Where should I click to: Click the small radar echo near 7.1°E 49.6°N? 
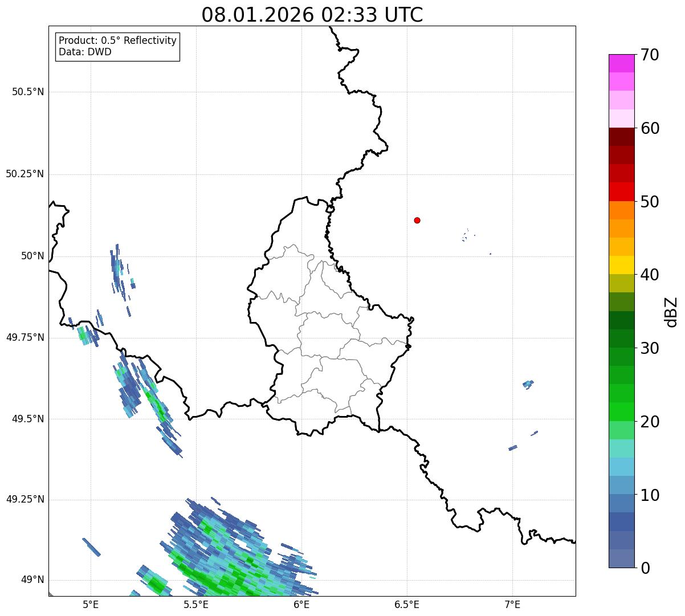point(528,384)
